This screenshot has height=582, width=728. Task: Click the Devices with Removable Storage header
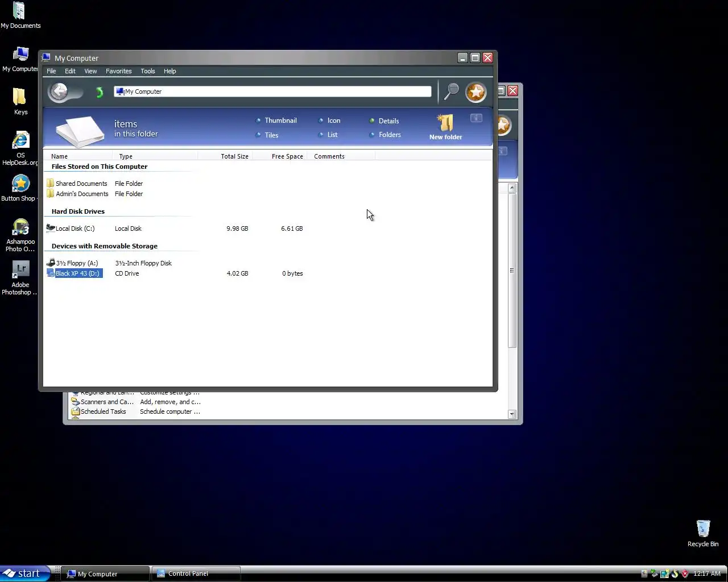click(x=105, y=246)
